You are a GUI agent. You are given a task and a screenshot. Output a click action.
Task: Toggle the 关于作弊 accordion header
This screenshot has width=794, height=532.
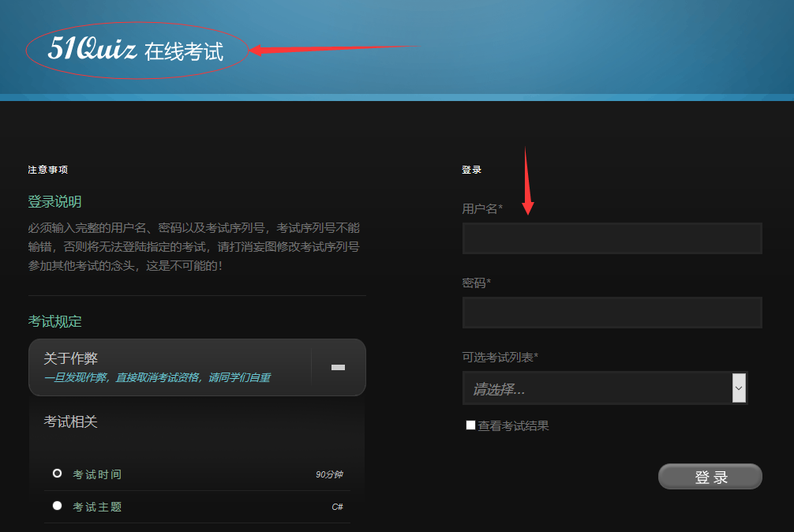[170, 367]
